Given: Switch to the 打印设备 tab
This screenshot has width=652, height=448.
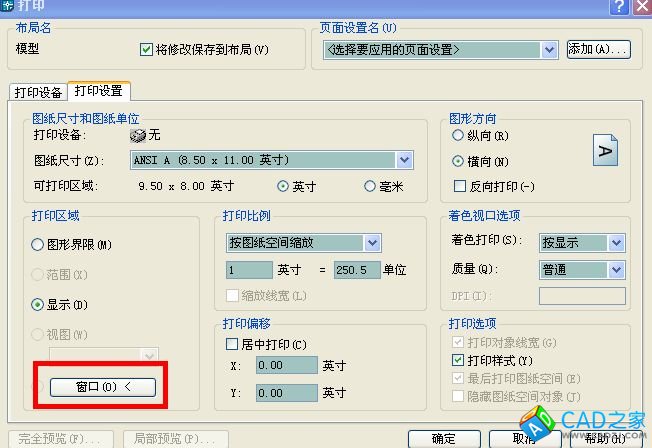Looking at the screenshot, I should click(x=39, y=92).
